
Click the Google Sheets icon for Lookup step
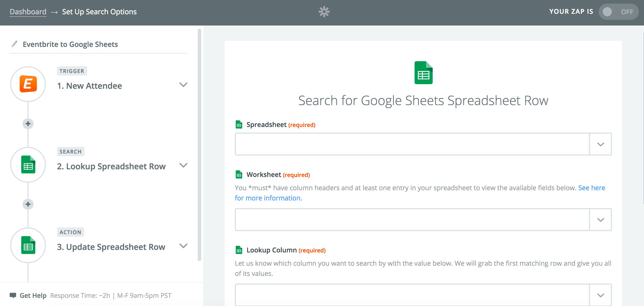pyautogui.click(x=28, y=165)
